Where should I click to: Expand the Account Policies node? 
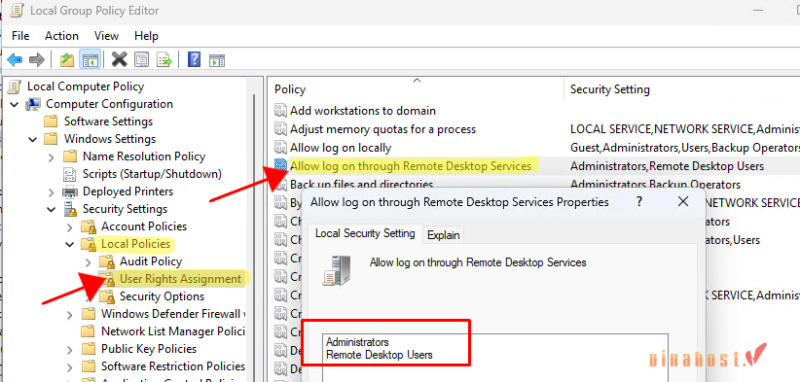70,227
